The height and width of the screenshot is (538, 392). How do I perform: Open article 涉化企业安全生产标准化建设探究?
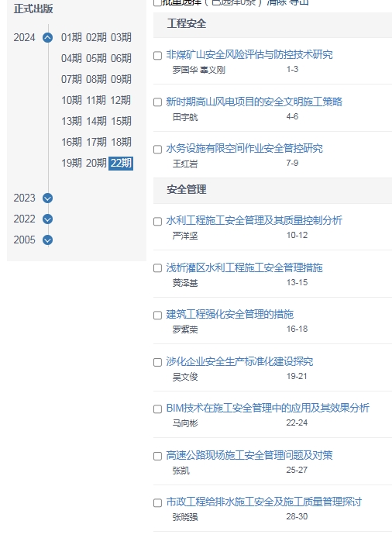point(239,361)
